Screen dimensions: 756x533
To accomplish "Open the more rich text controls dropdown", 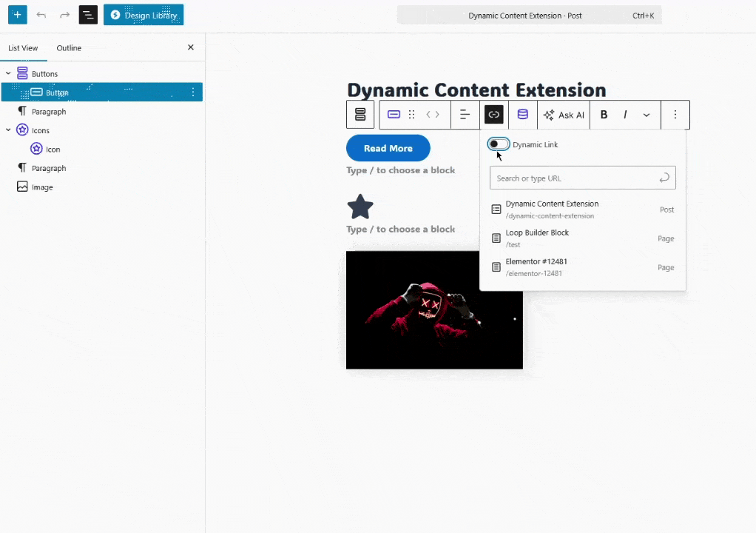I will (x=647, y=115).
